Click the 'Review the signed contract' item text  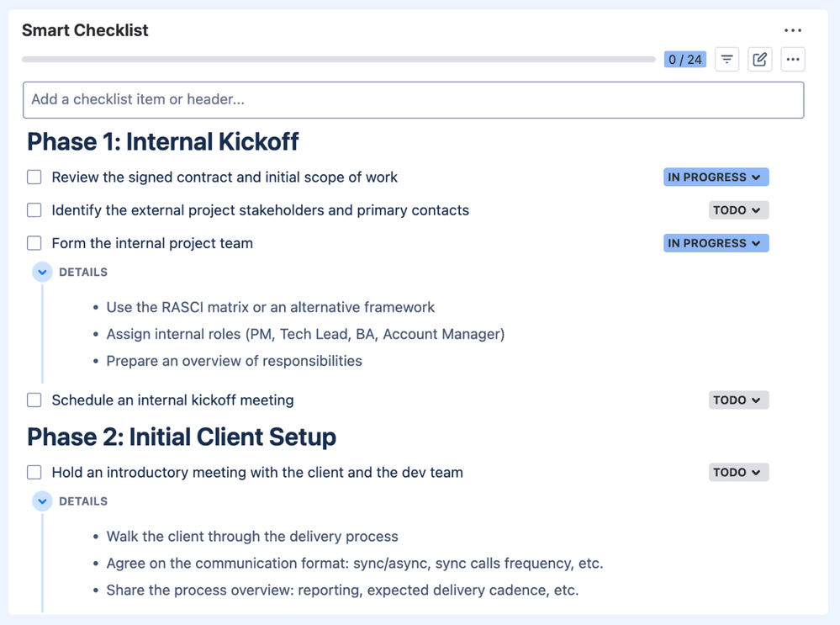[225, 177]
